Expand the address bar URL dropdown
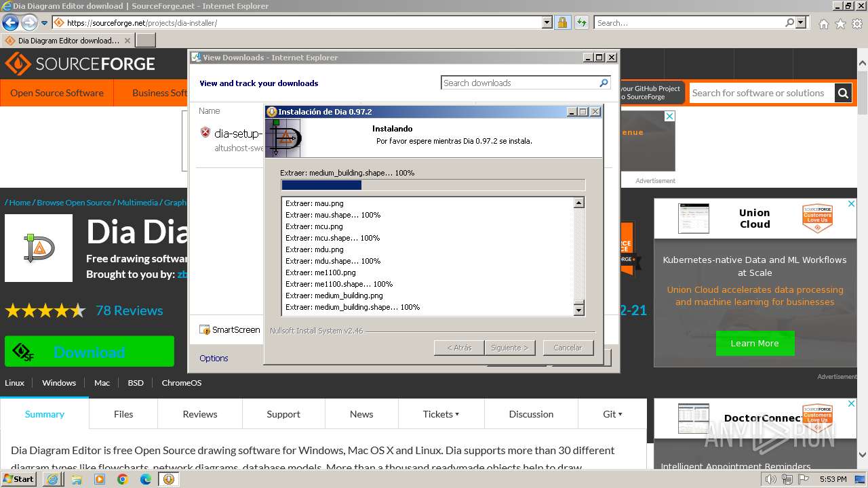Screen dimensions: 868x488 (x=547, y=22)
